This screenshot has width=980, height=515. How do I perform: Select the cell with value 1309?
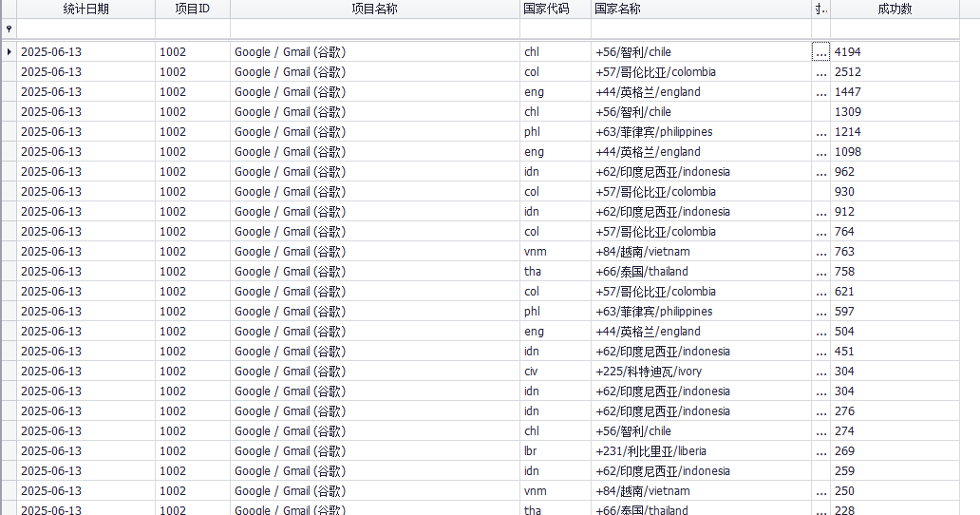(895, 112)
